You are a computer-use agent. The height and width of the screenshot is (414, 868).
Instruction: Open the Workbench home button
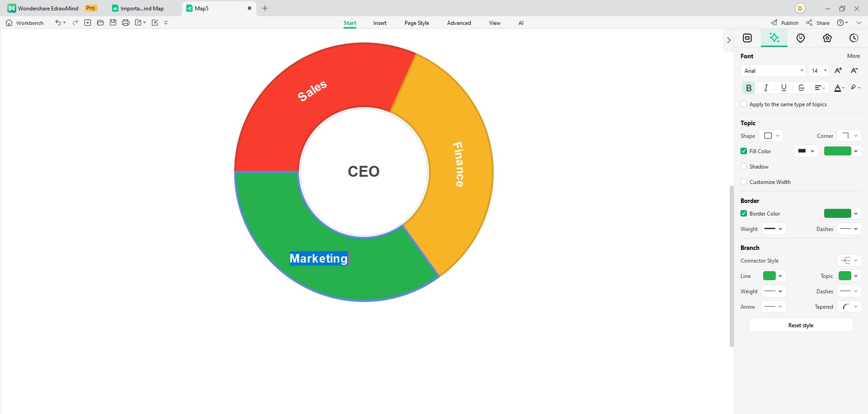[25, 23]
